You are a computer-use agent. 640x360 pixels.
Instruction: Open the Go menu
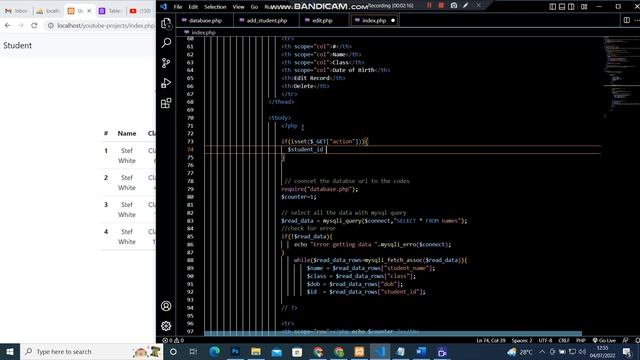pyautogui.click(x=254, y=7)
